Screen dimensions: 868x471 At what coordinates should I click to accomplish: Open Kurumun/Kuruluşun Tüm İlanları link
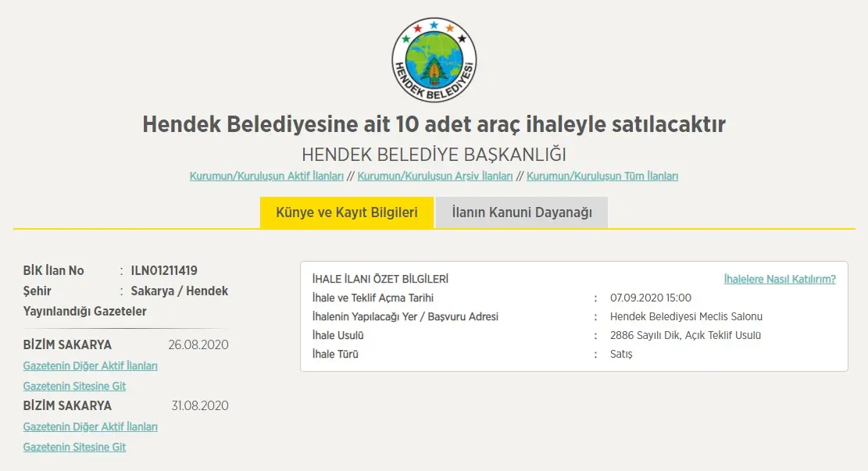[x=602, y=176]
